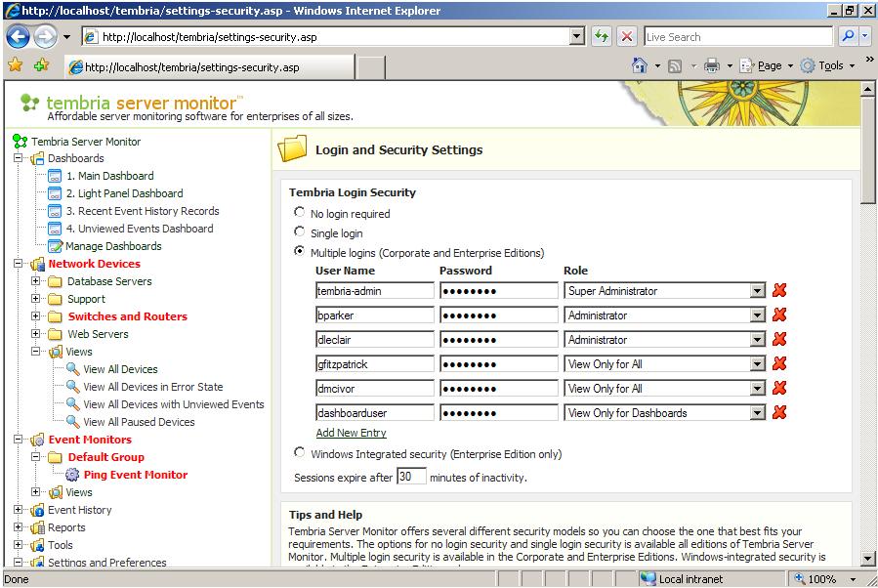Viewport: 878px width, 588px height.
Task: Delete the tembria-admin login entry
Action: 779,290
